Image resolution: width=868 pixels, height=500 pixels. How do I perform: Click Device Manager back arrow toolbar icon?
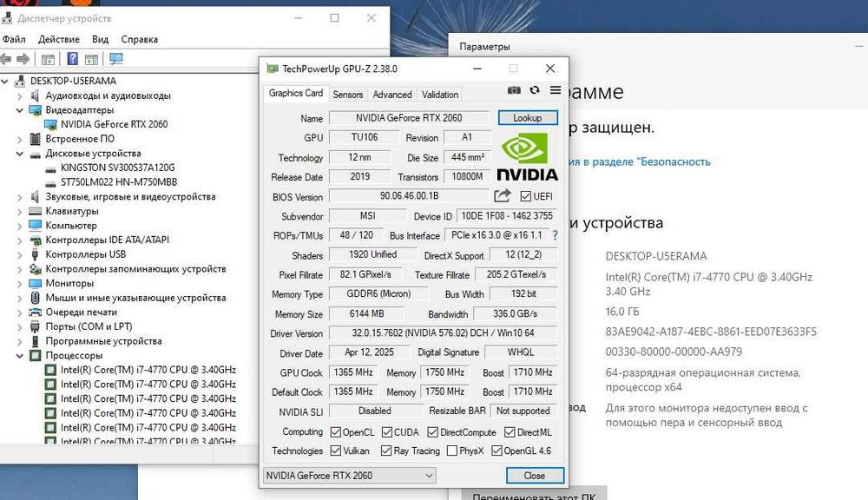(6, 59)
